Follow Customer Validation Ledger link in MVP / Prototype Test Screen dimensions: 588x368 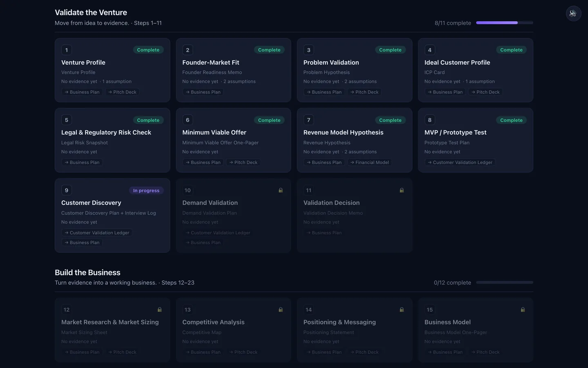460,162
